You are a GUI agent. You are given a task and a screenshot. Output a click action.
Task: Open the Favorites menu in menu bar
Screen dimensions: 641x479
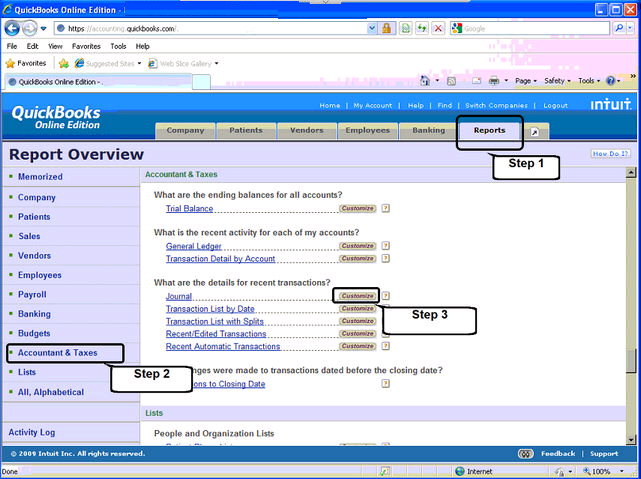(x=86, y=46)
